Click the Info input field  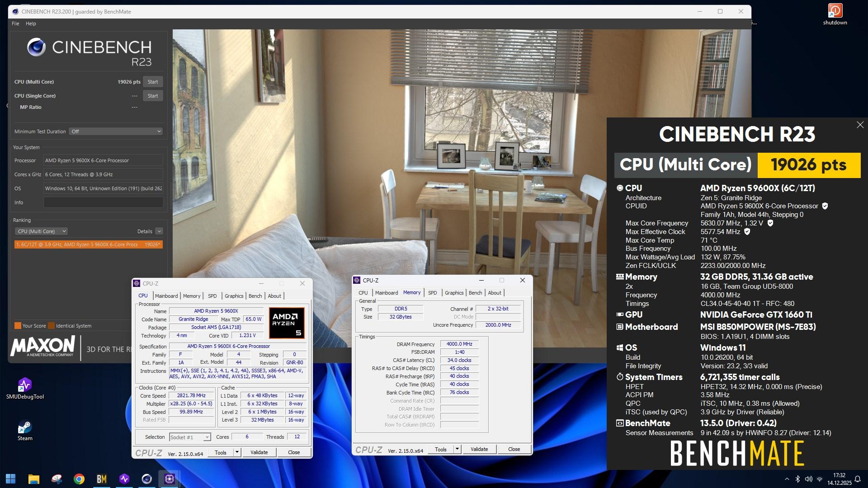tap(103, 202)
